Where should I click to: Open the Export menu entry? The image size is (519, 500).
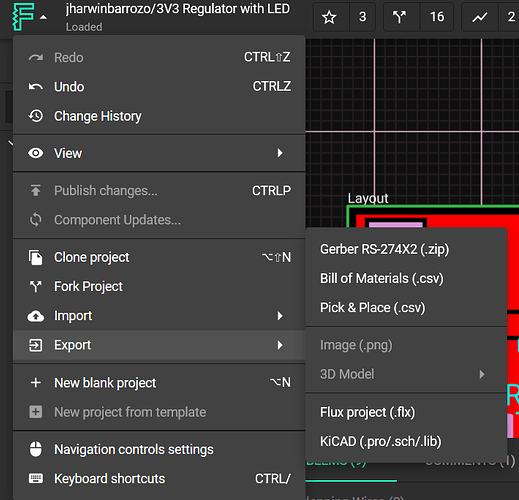pos(159,345)
